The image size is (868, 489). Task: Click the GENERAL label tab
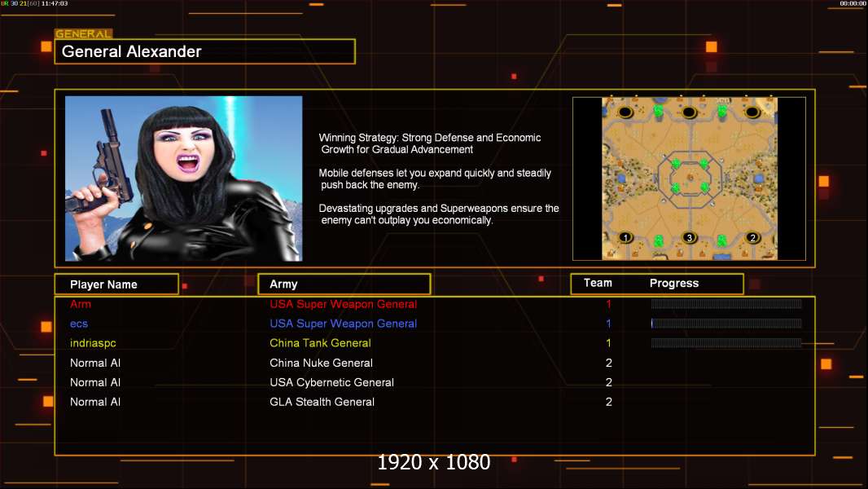click(x=84, y=33)
